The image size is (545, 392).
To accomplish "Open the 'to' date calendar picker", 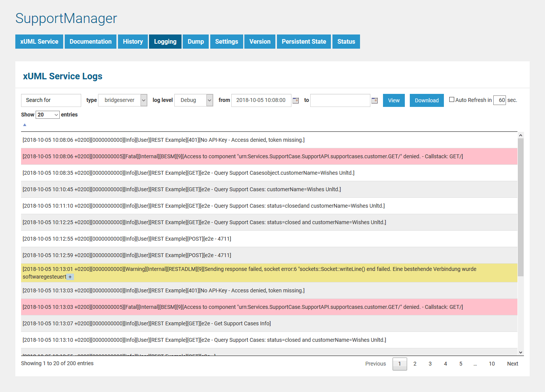I will click(x=375, y=100).
